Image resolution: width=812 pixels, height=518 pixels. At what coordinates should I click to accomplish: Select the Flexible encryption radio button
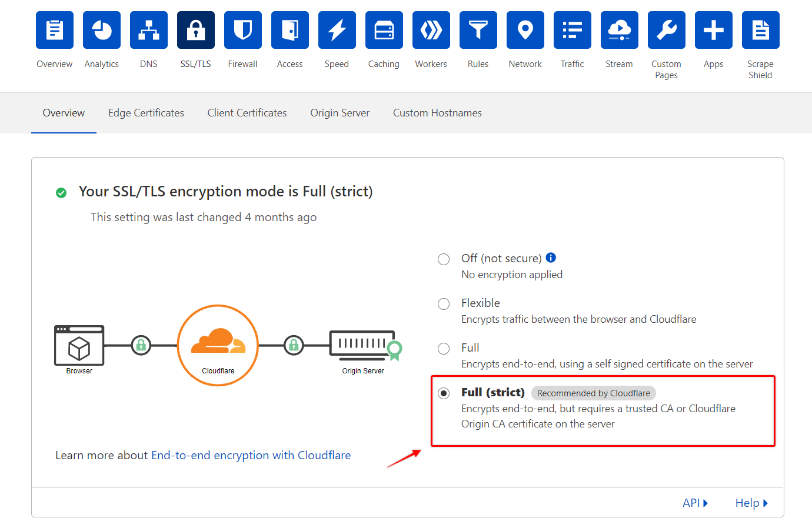pyautogui.click(x=444, y=304)
